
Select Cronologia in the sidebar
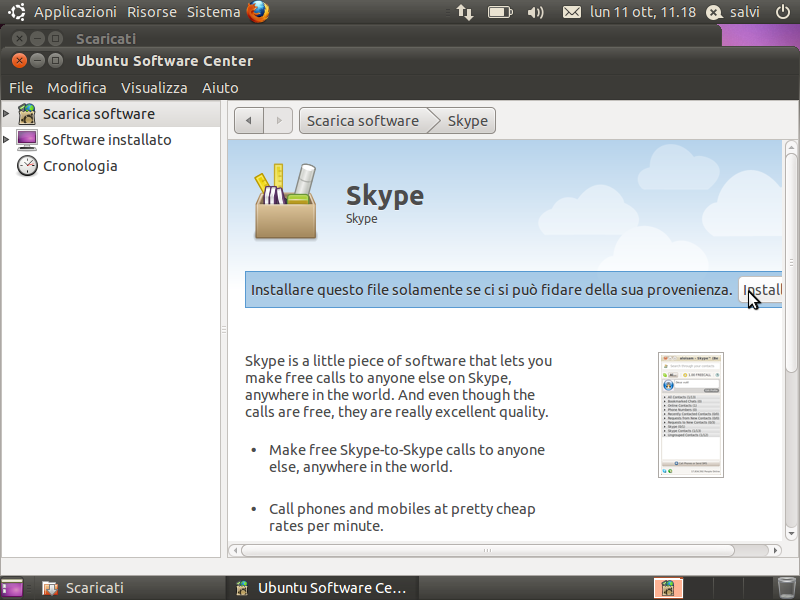point(80,166)
